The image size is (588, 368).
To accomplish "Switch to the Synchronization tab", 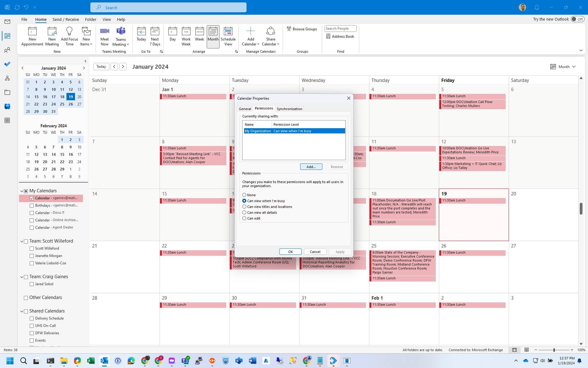I will [289, 109].
